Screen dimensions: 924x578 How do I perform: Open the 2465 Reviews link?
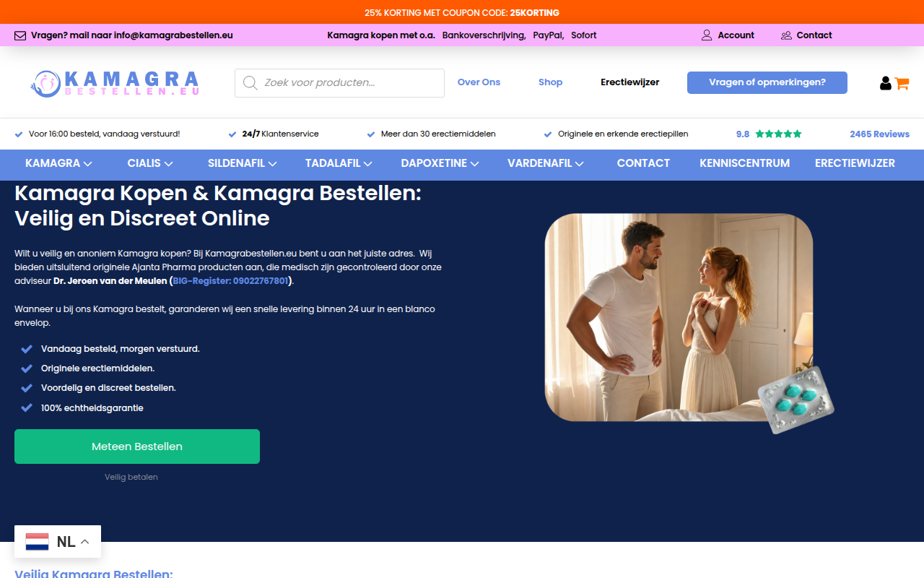(x=879, y=134)
